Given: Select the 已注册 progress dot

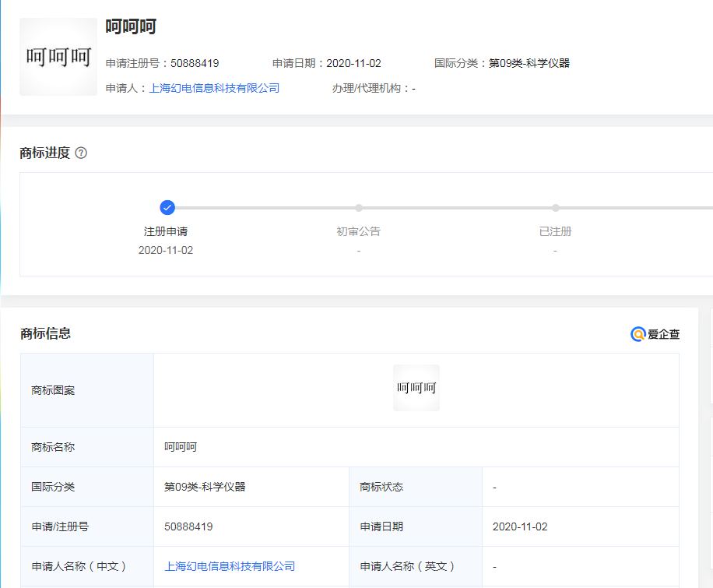Looking at the screenshot, I should tap(555, 207).
